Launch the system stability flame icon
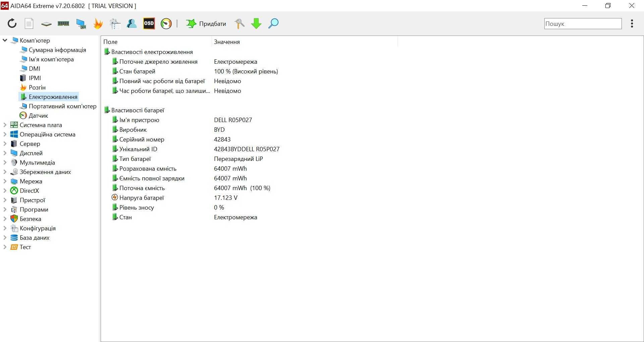 click(98, 23)
